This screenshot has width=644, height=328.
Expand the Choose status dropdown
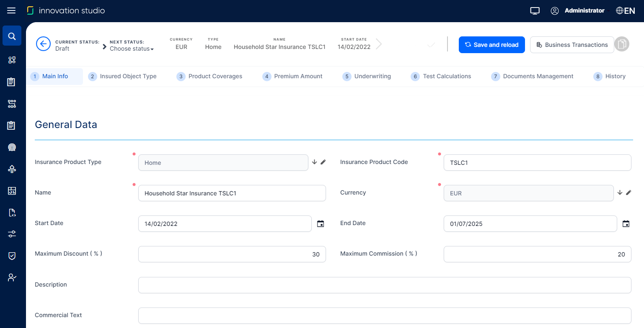coord(132,49)
